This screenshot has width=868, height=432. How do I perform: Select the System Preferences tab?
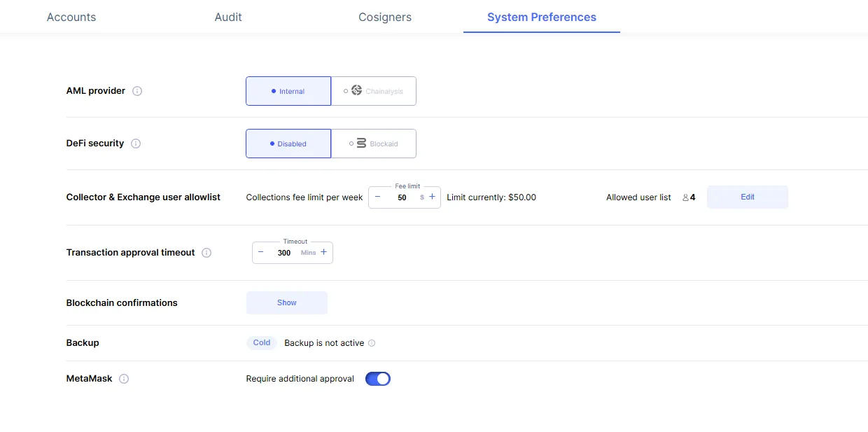pos(542,17)
